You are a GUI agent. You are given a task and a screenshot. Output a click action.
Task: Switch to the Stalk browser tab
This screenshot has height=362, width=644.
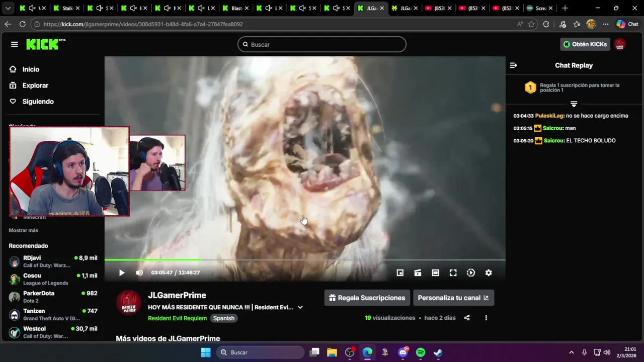click(x=67, y=8)
